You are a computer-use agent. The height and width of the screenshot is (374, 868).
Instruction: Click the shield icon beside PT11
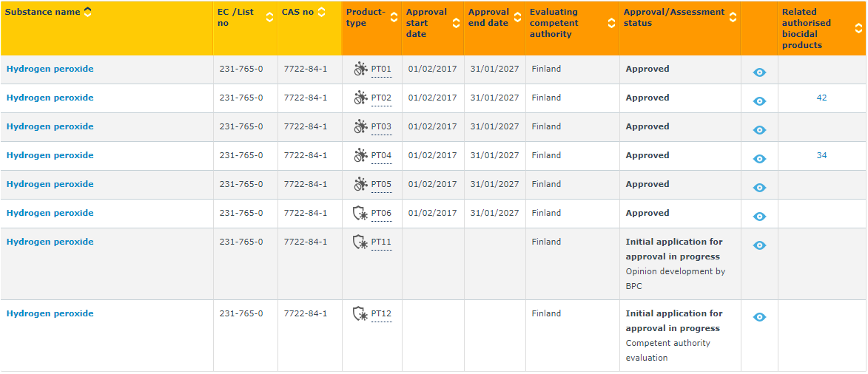pos(360,242)
